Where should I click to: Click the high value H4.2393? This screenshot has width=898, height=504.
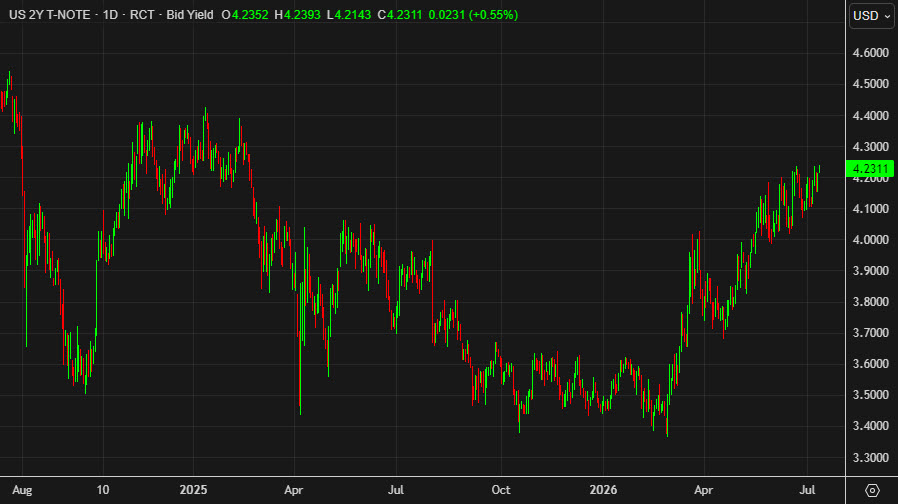pyautogui.click(x=297, y=15)
